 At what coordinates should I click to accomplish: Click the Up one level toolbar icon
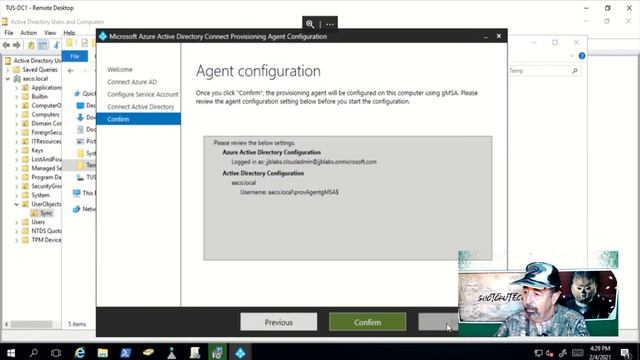(x=31, y=45)
